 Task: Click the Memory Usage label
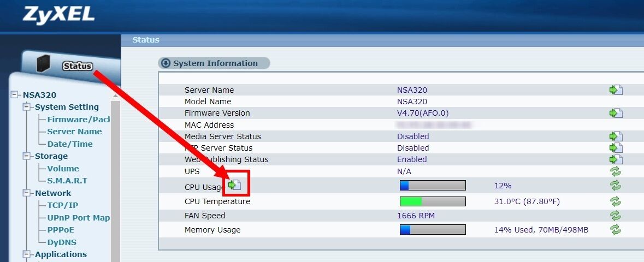coord(212,230)
